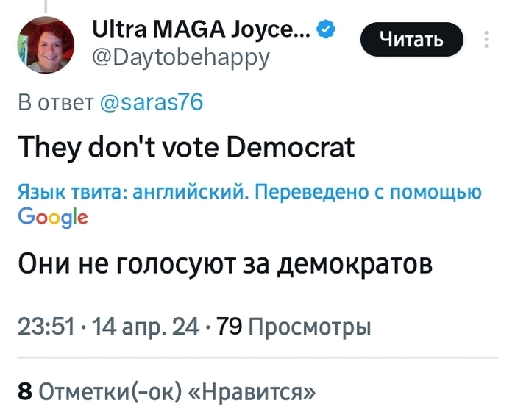The width and height of the screenshot is (515, 420).
Task: Click the thread connector line above the avatar
Action: [x=45, y=7]
